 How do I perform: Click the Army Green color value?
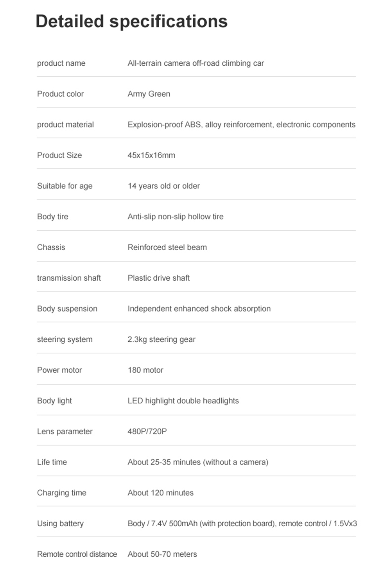tap(149, 94)
